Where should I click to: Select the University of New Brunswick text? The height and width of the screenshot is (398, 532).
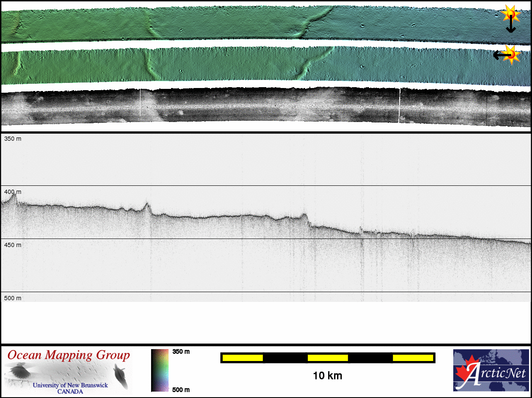(x=70, y=385)
